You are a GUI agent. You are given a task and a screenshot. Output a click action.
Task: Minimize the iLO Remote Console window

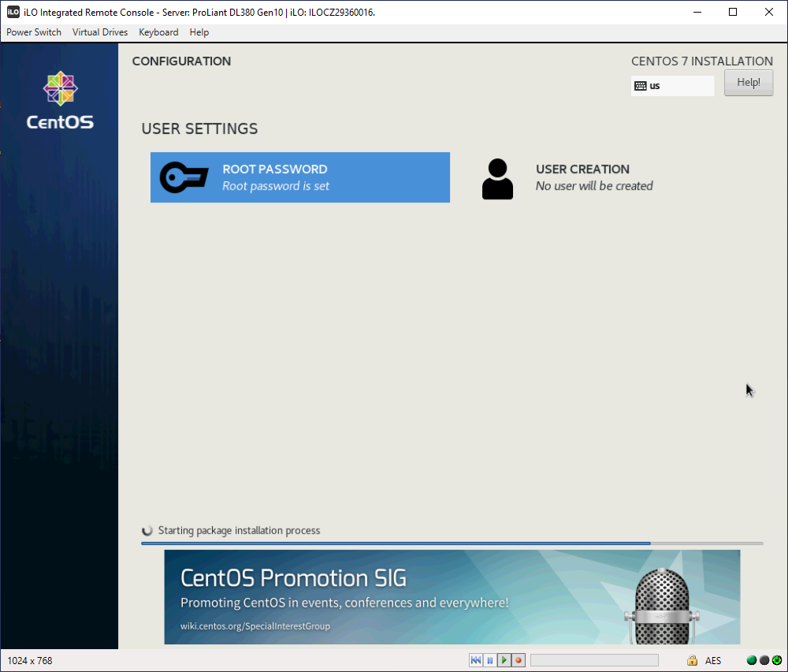pos(697,12)
